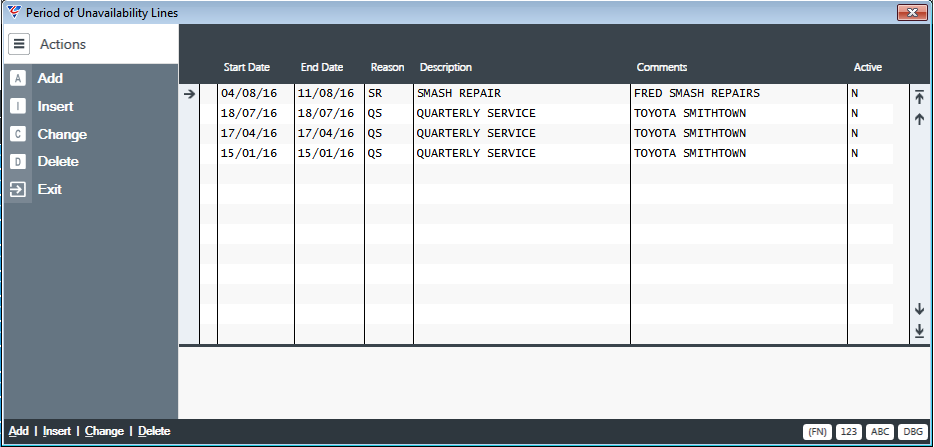Click the Insert link in bottom bar

(x=57, y=431)
